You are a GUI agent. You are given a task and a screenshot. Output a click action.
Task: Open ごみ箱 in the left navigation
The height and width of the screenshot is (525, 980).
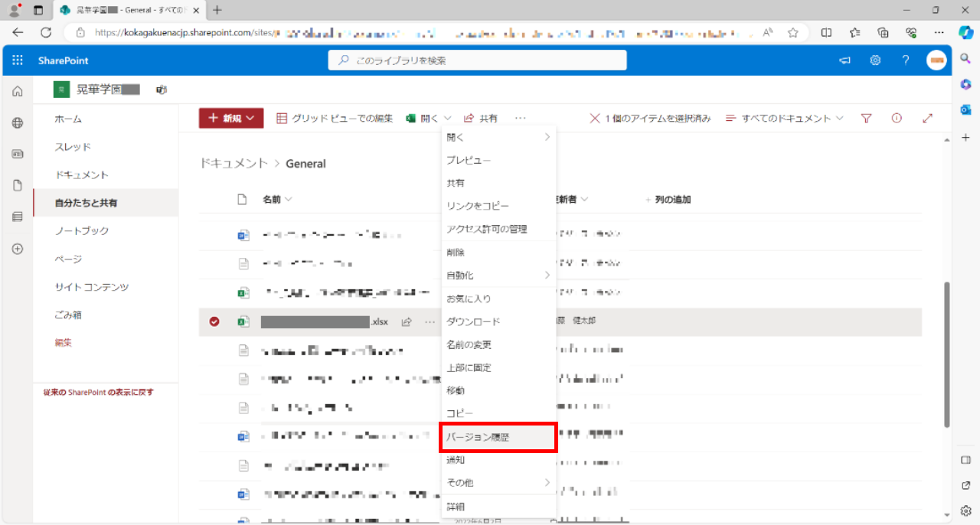click(68, 315)
